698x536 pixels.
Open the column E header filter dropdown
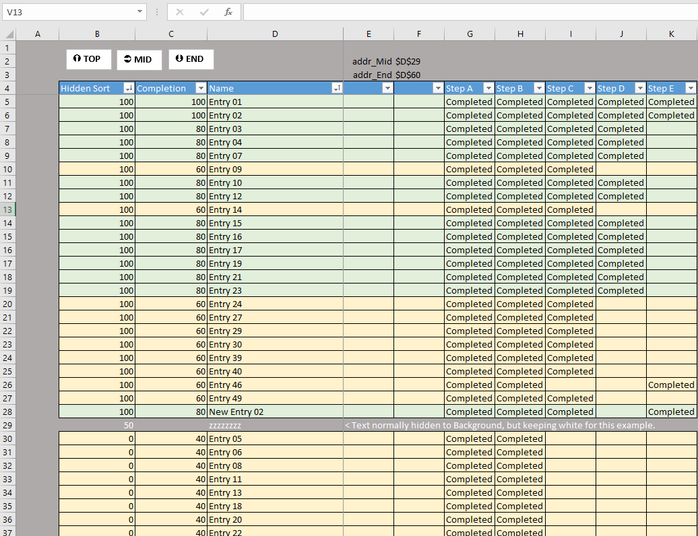(x=387, y=88)
